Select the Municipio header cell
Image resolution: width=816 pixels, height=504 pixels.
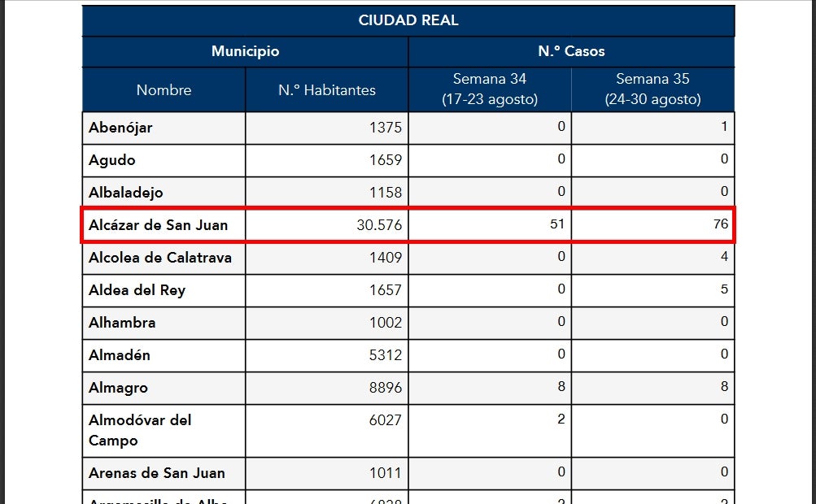click(245, 51)
